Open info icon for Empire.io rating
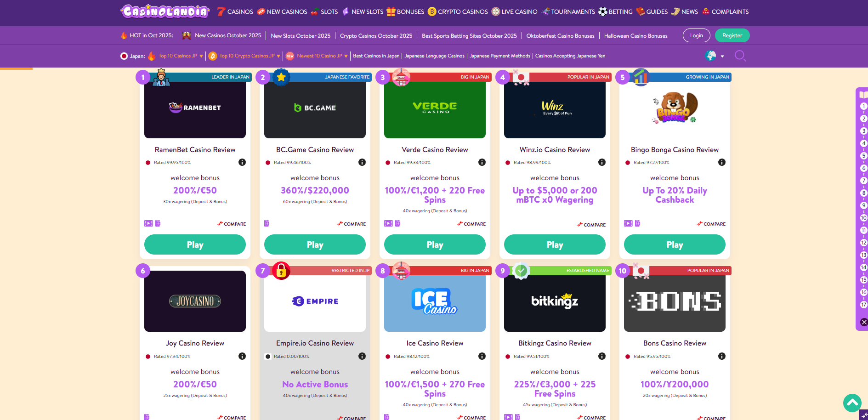Screen dimensions: 868x420 pyautogui.click(x=362, y=356)
